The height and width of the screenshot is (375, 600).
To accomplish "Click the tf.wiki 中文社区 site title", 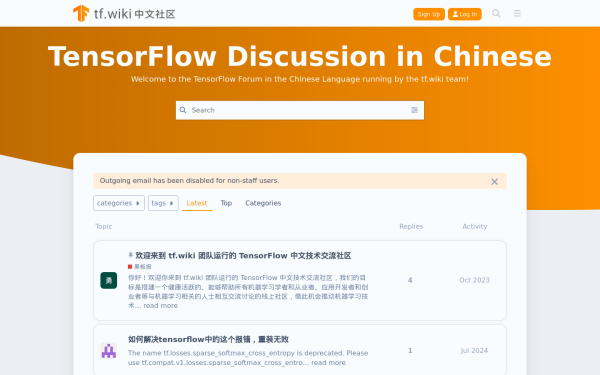I will pos(134,14).
